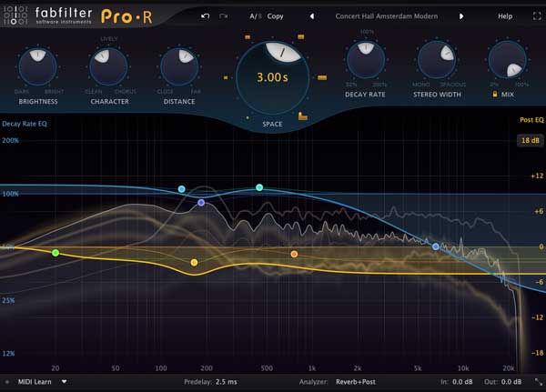Image resolution: width=546 pixels, height=392 pixels.
Task: Select purple Decay Rate EQ band node
Action: (x=201, y=203)
